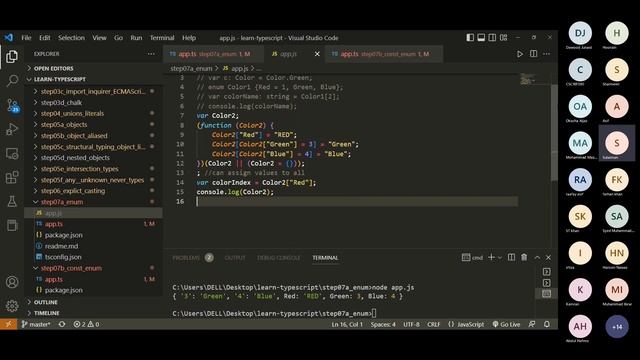
Task: Open notifications bell in status bar
Action: tap(547, 324)
